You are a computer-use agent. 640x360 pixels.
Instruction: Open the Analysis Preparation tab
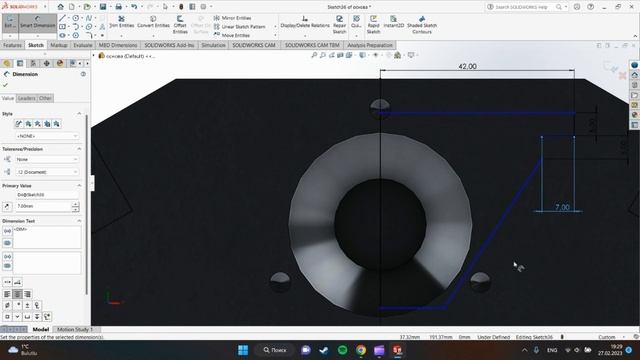(x=370, y=45)
